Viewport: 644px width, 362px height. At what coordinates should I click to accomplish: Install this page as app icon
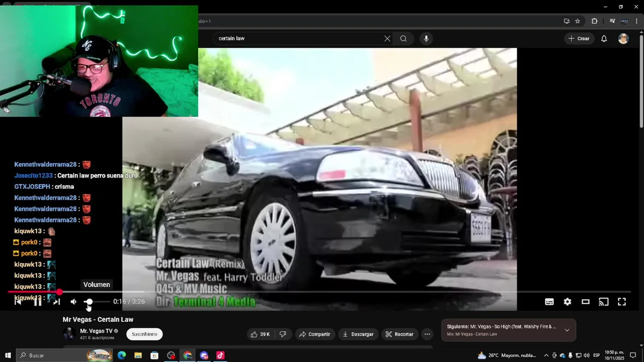click(567, 21)
